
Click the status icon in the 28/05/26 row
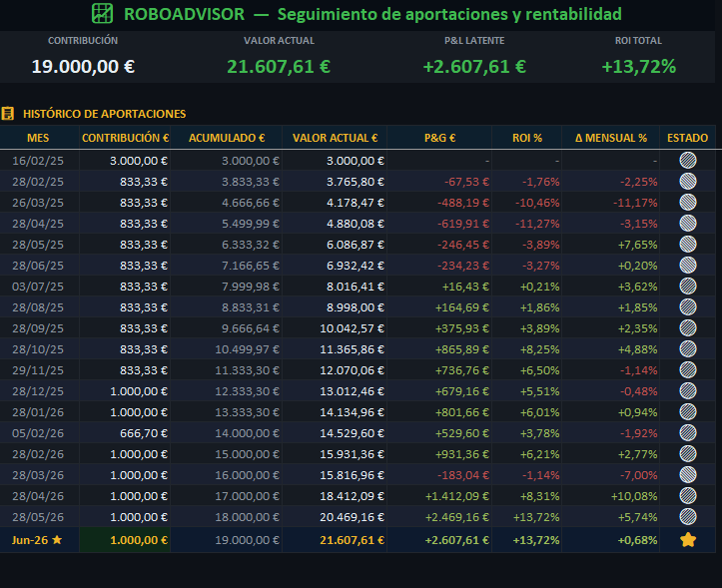point(688,517)
